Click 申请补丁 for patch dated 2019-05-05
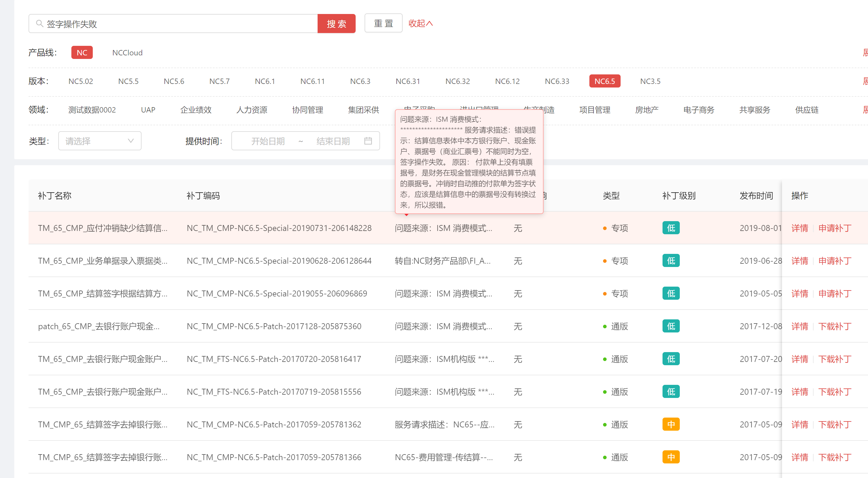This screenshot has height=478, width=868. (x=835, y=293)
